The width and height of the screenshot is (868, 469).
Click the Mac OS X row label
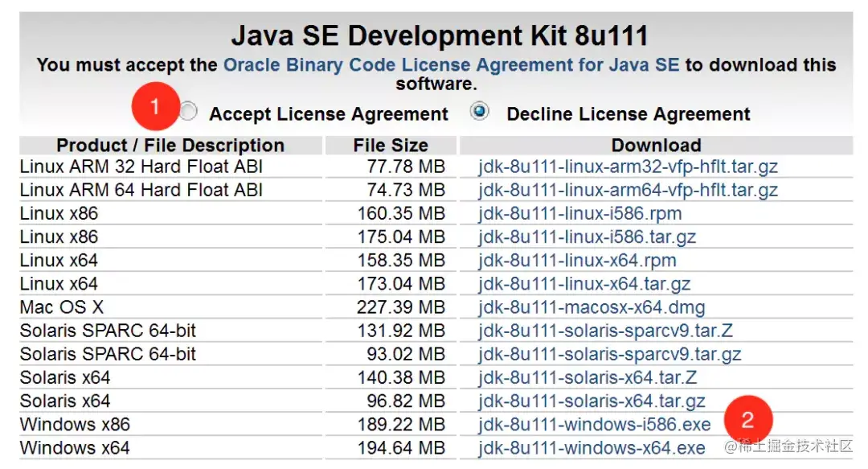61,307
